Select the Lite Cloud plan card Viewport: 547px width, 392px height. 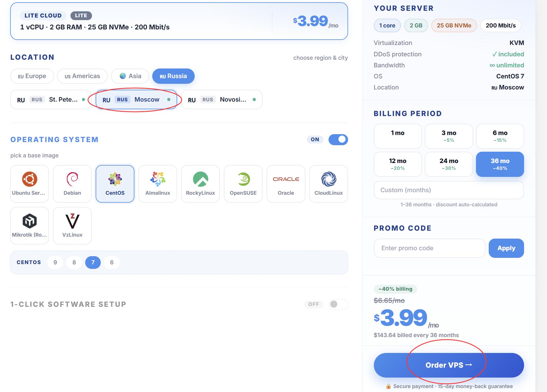tap(179, 21)
